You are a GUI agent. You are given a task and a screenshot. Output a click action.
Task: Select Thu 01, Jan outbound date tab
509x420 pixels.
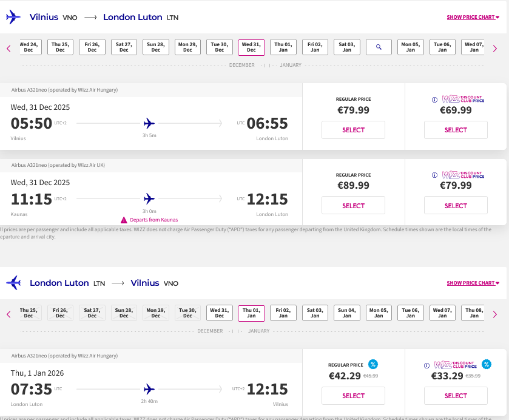tap(283, 47)
